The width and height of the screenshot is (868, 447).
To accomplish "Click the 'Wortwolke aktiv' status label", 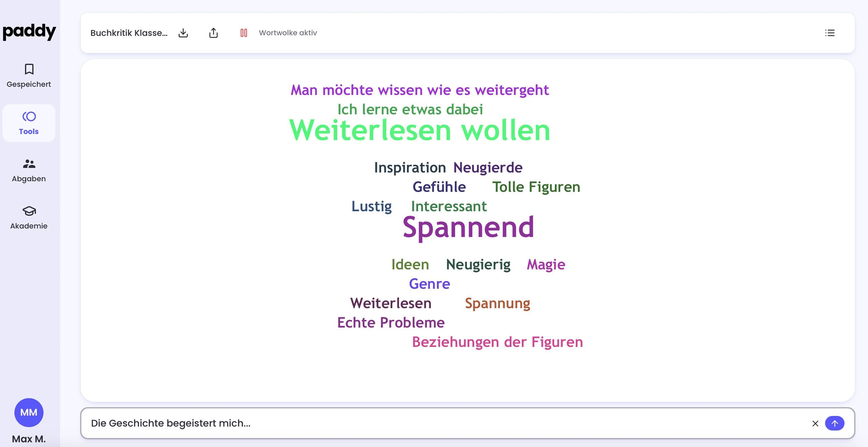I will [x=288, y=33].
